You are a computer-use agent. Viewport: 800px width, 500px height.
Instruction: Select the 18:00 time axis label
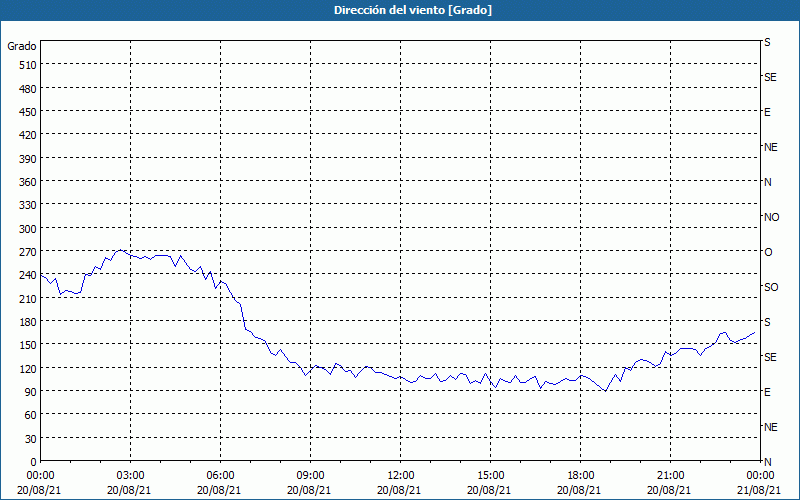point(581,476)
